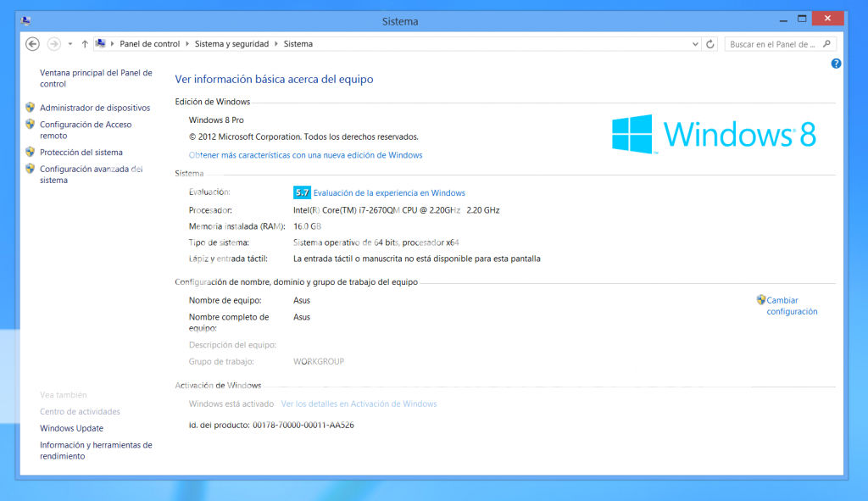Screen dimensions: 868x501
Task: Click the Ver información básica heading
Action: pyautogui.click(x=274, y=79)
